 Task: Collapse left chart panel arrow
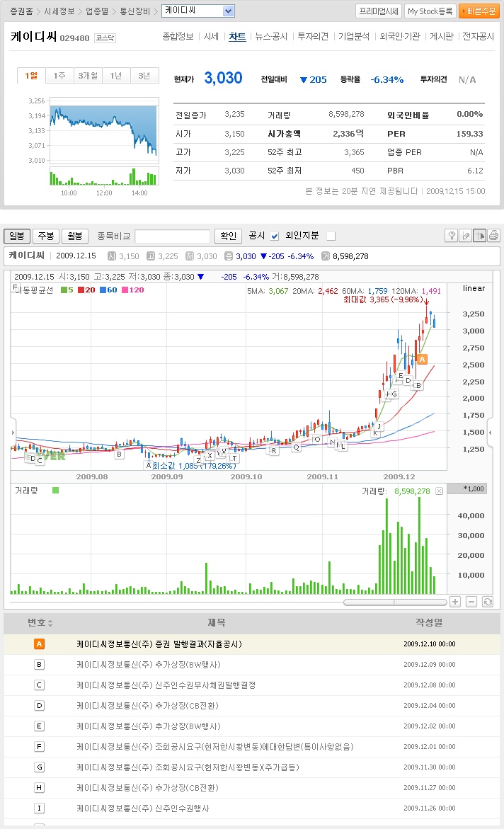tap(13, 433)
